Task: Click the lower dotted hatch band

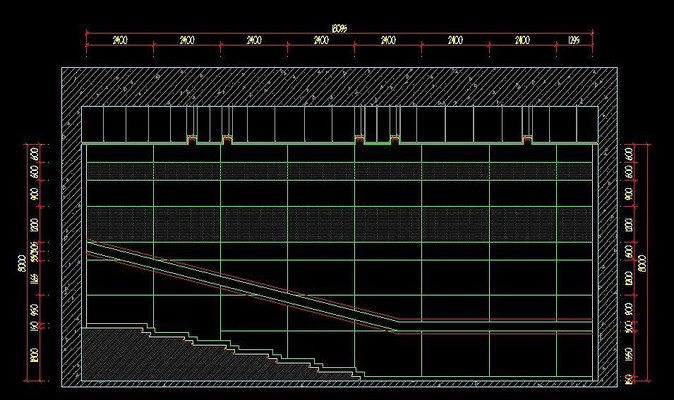Action: pos(340,223)
